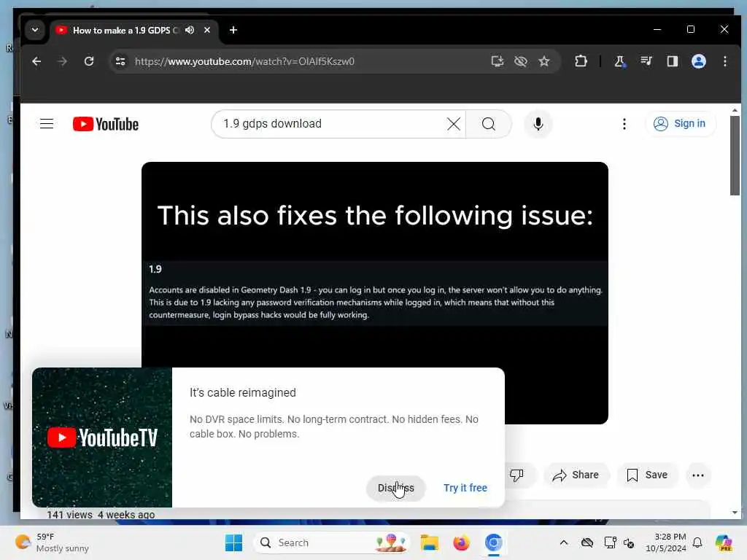Dislike this video
Viewport: 747px width, 560px height.
(x=517, y=475)
